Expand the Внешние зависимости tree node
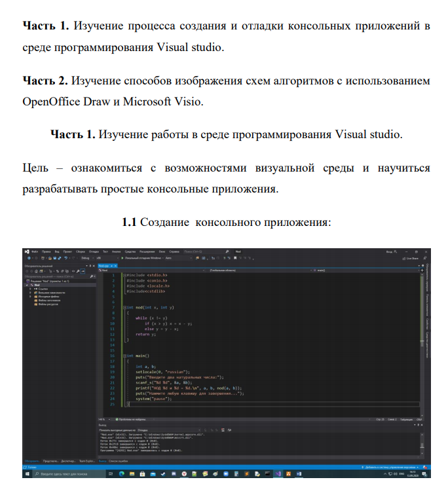 point(30,293)
